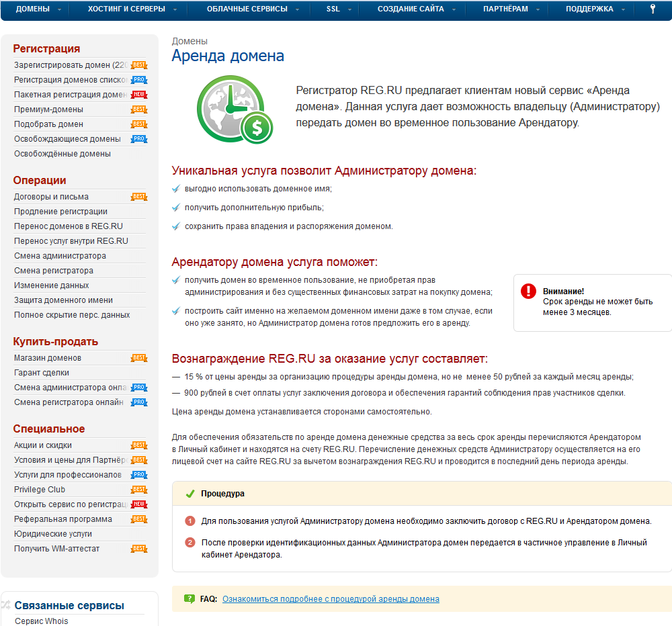672x626 pixels.
Task: Click the Специальное sidebar heading
Action: (49, 429)
